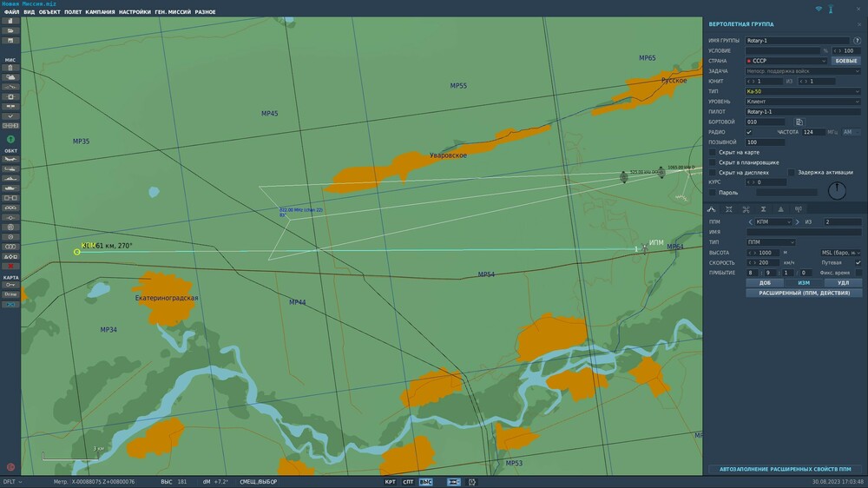The height and width of the screenshot is (488, 868).
Task: Open the УРОВЕНЬ dropdown showing Клиент
Action: 803,102
